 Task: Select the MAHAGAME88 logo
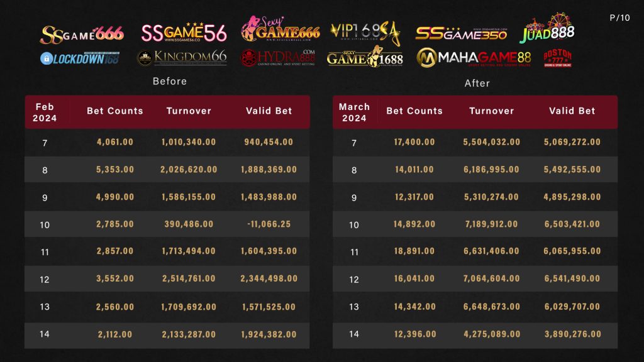pos(474,58)
